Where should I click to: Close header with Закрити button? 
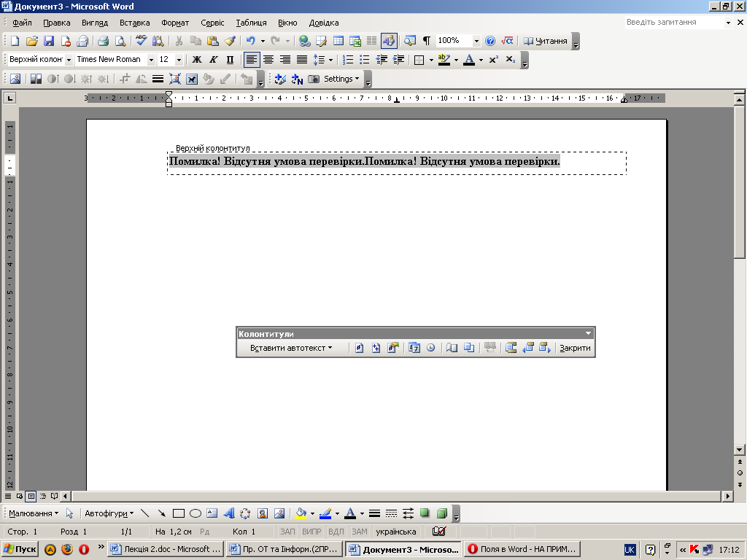coord(575,348)
